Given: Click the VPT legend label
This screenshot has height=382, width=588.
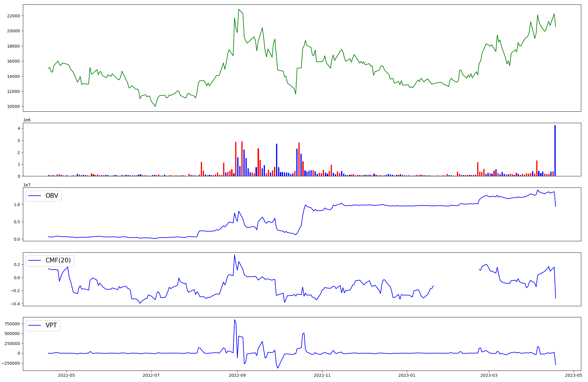Looking at the screenshot, I should pyautogui.click(x=51, y=325).
